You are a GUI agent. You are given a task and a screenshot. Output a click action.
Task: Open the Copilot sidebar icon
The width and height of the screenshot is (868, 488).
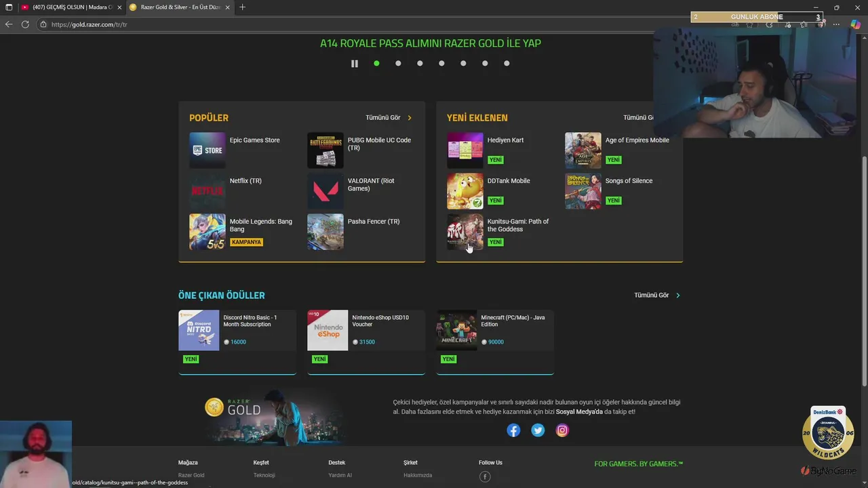tap(856, 24)
